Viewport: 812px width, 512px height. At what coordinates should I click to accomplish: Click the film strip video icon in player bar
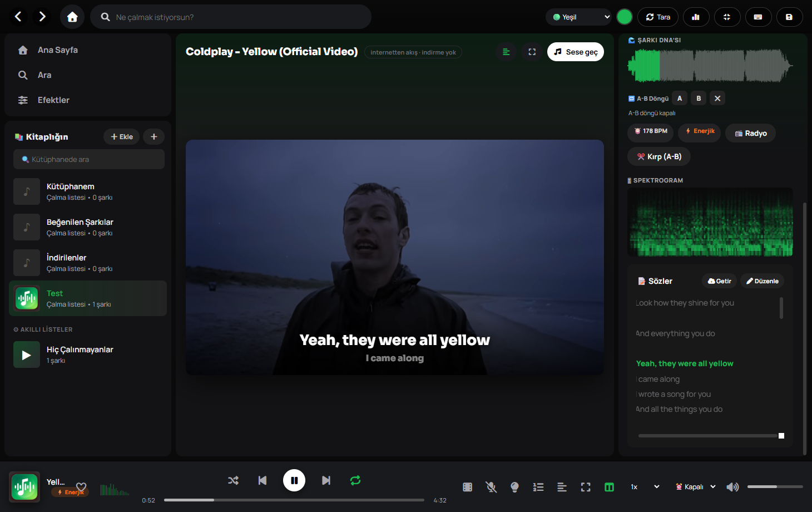468,487
